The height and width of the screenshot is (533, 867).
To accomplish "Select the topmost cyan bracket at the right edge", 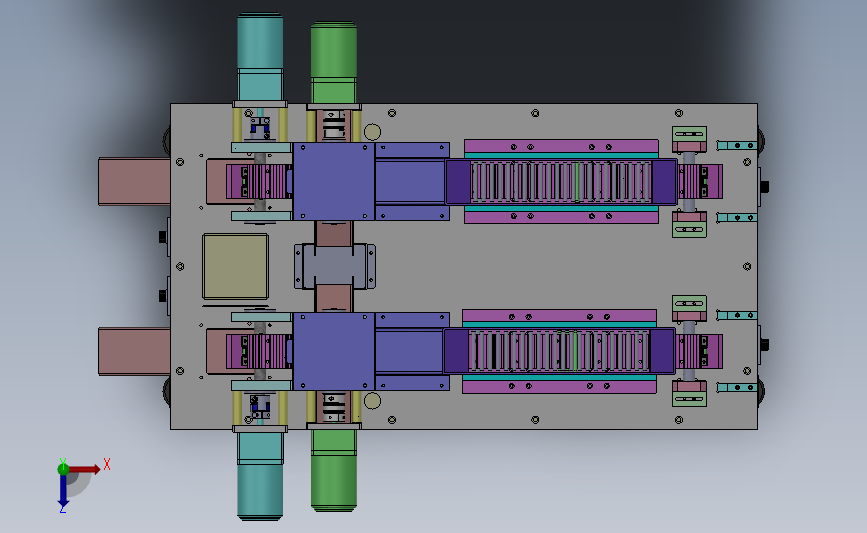I will pyautogui.click(x=737, y=145).
